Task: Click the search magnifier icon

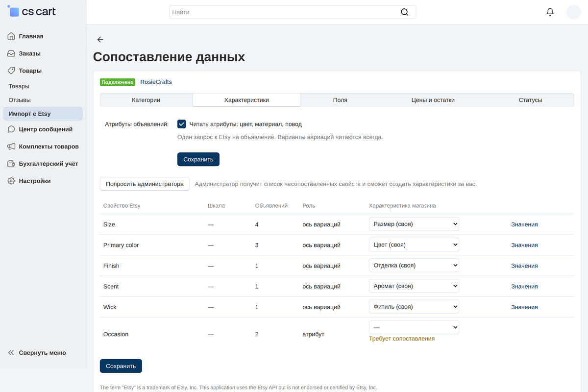Action: point(404,12)
